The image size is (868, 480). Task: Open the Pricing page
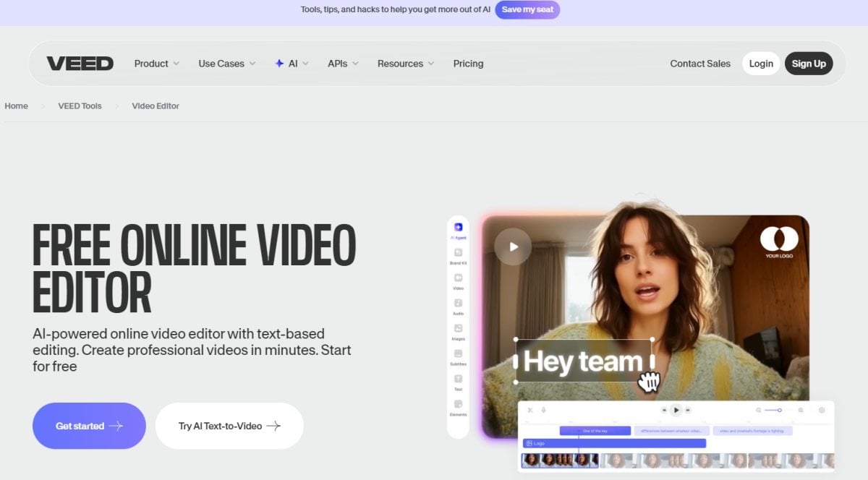pos(468,64)
